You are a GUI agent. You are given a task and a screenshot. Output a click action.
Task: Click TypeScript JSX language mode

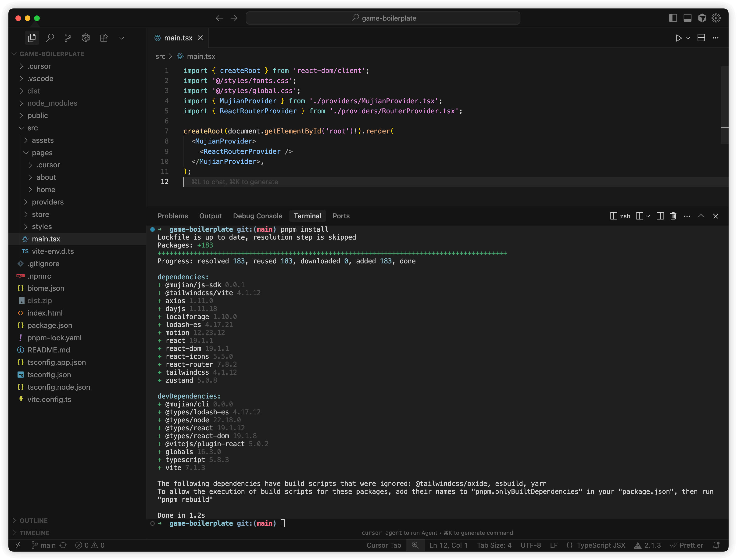tap(601, 545)
